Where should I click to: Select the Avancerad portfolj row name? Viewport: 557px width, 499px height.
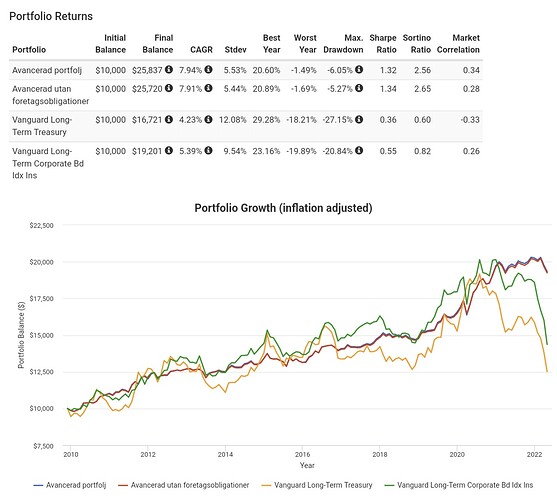tap(47, 70)
